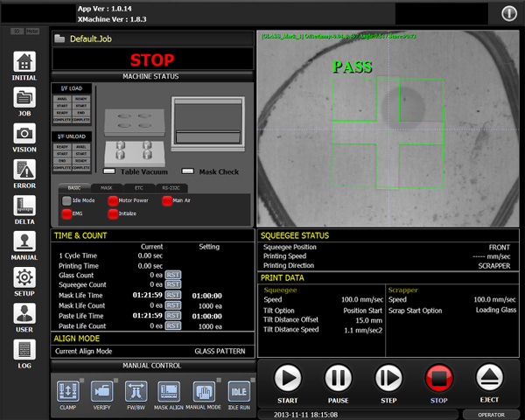Toggle the Mask Check indicator

point(187,171)
